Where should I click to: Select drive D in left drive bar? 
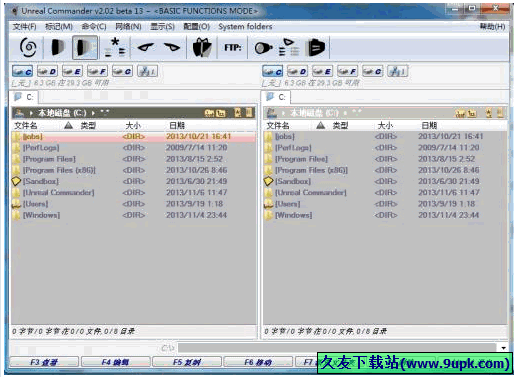click(x=47, y=71)
